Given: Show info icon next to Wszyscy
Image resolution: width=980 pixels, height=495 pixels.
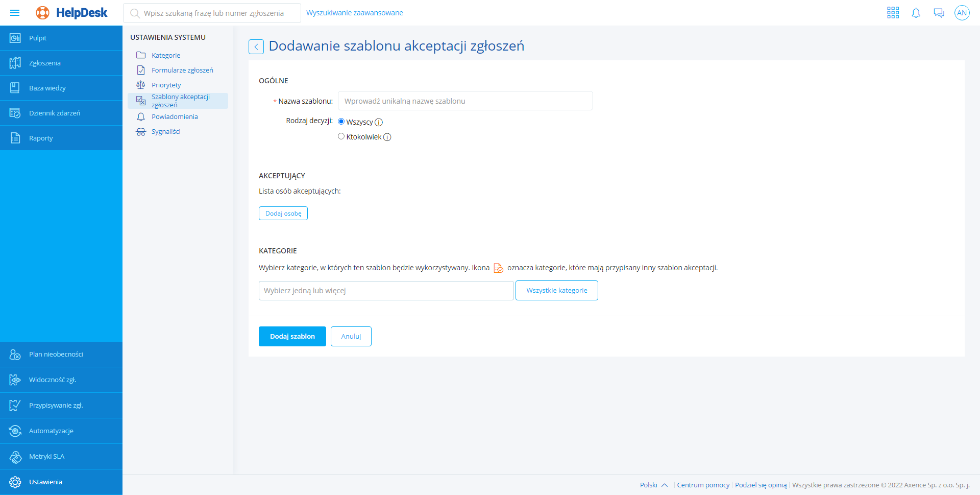Looking at the screenshot, I should pyautogui.click(x=379, y=123).
